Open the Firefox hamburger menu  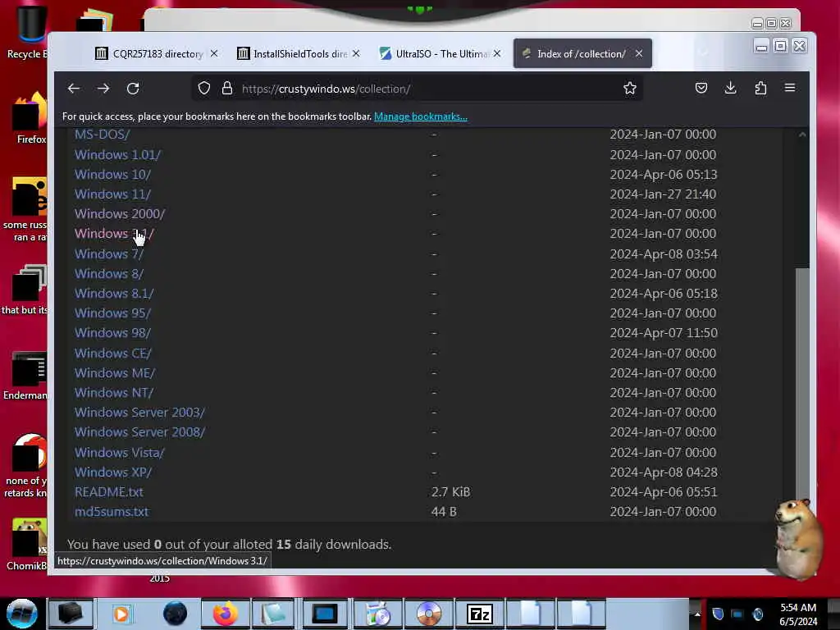coord(790,88)
